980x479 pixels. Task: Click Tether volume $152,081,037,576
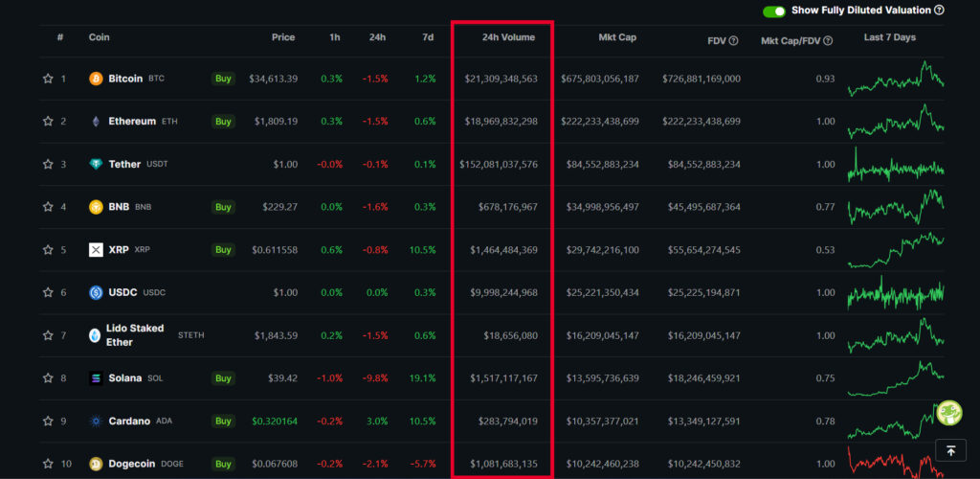[x=498, y=165]
